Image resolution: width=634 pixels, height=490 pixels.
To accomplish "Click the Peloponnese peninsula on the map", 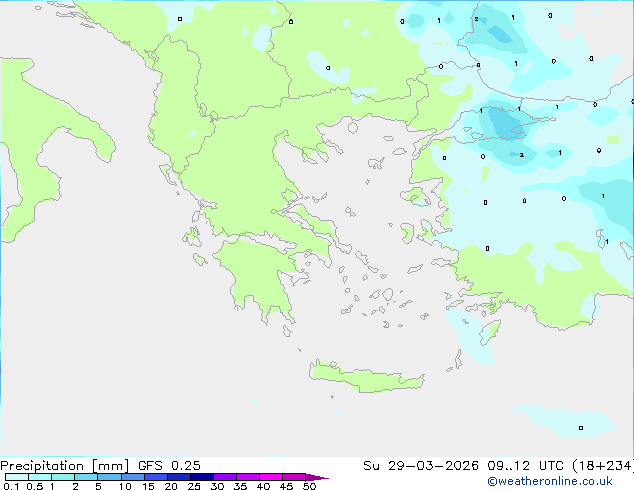I will [x=259, y=277].
